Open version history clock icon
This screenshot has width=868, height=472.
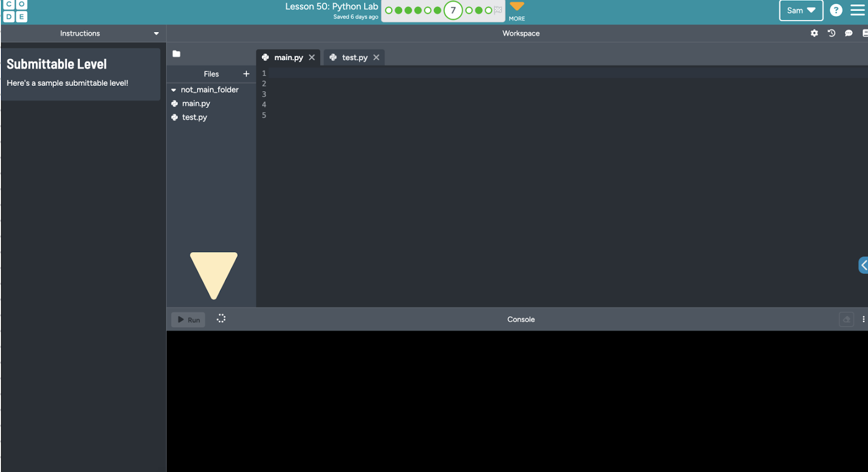[831, 33]
